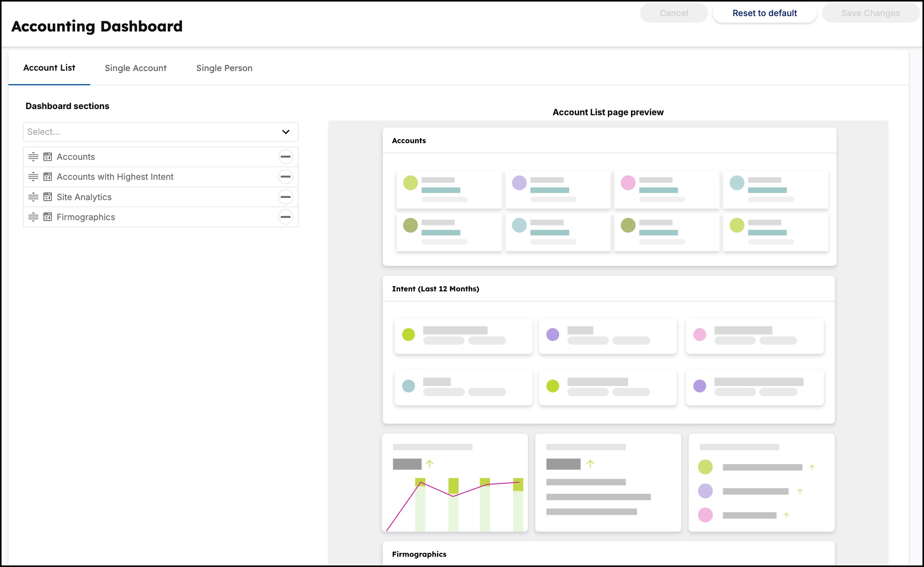Click the line chart preview tile
Viewport: 924px width, 567px height.
(455, 483)
